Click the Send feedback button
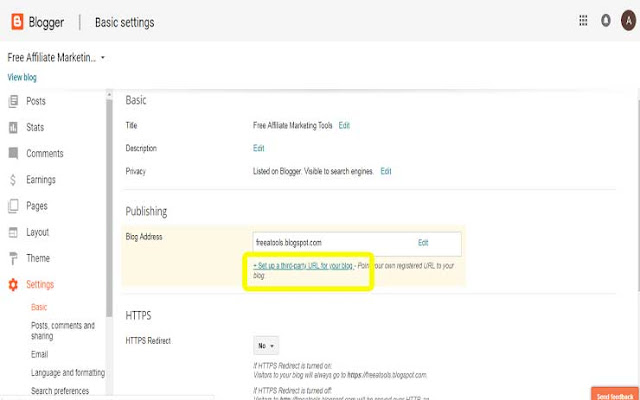The width and height of the screenshot is (640, 400). [x=614, y=394]
